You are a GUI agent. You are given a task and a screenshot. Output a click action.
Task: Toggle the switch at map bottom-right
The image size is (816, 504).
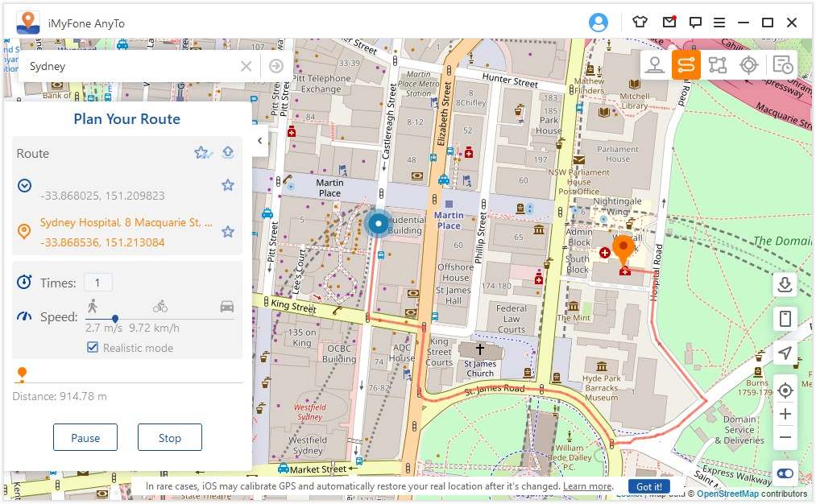pyautogui.click(x=785, y=473)
